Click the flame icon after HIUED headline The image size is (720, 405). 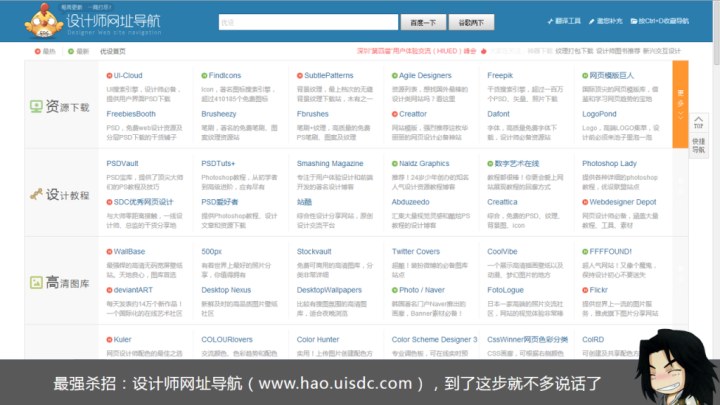coord(483,51)
